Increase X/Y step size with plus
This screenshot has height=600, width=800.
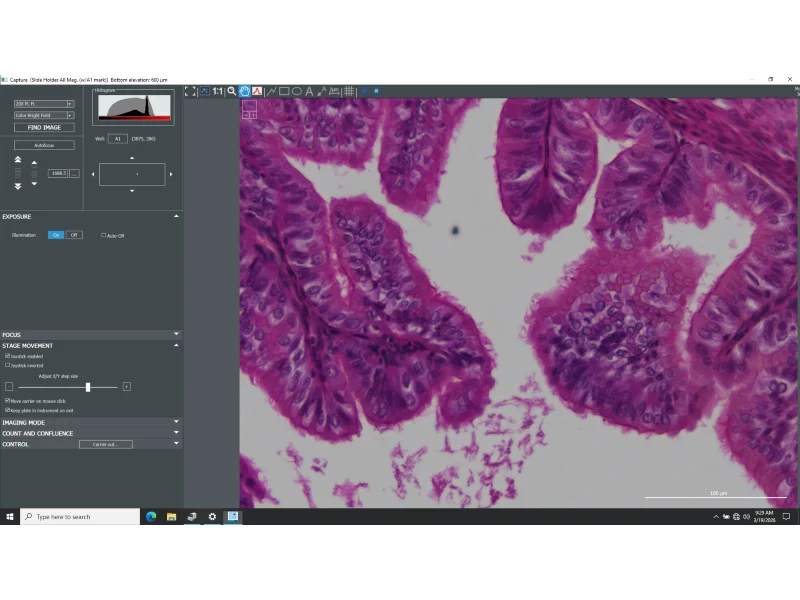click(x=127, y=387)
